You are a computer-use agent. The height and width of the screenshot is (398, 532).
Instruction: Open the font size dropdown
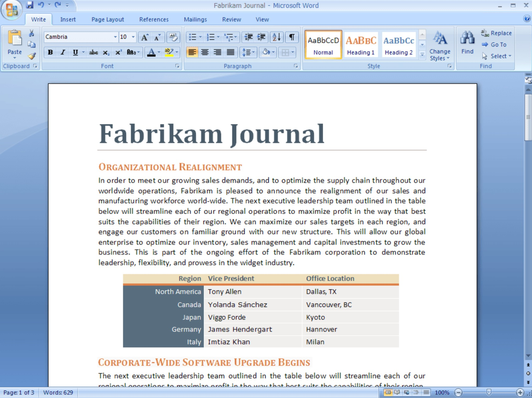click(x=133, y=37)
